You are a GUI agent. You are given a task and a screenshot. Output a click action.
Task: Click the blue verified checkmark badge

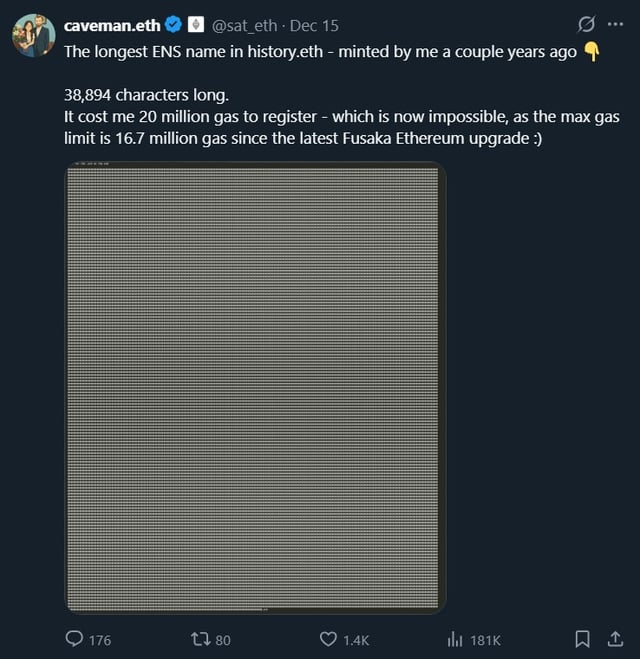pyautogui.click(x=174, y=26)
